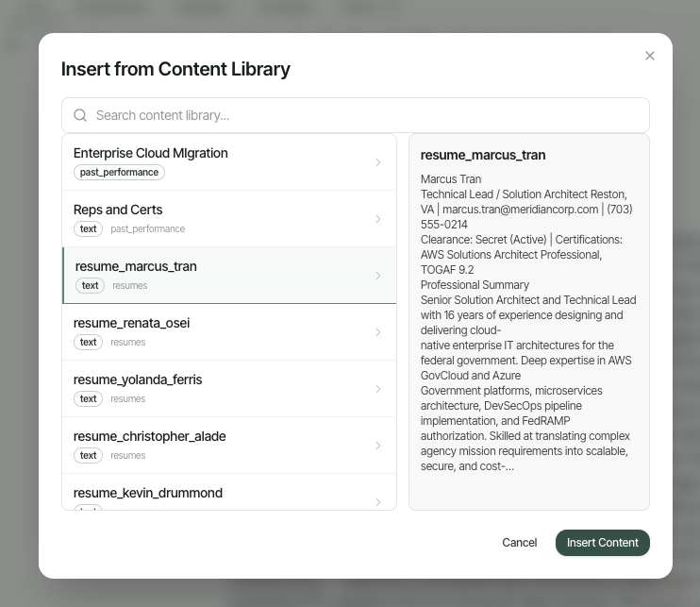Open chevron on Reps and Certs row
Viewport: 700px width, 607px height.
(x=378, y=219)
